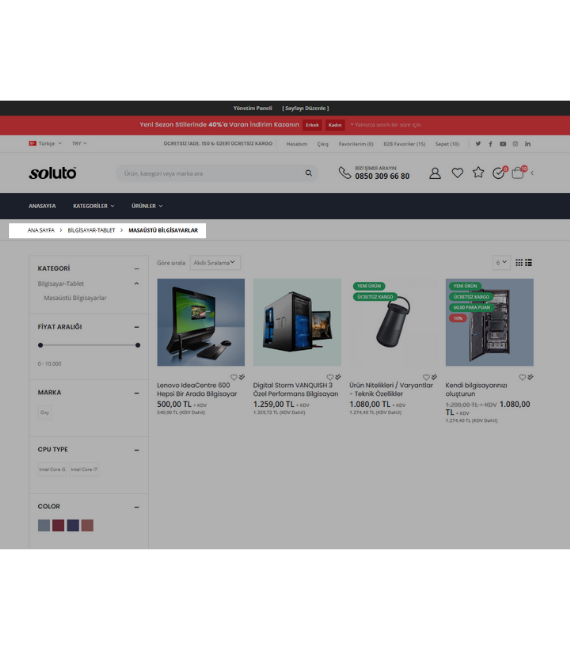Open the YouTube social icon
The height and width of the screenshot is (650, 570).
(503, 144)
